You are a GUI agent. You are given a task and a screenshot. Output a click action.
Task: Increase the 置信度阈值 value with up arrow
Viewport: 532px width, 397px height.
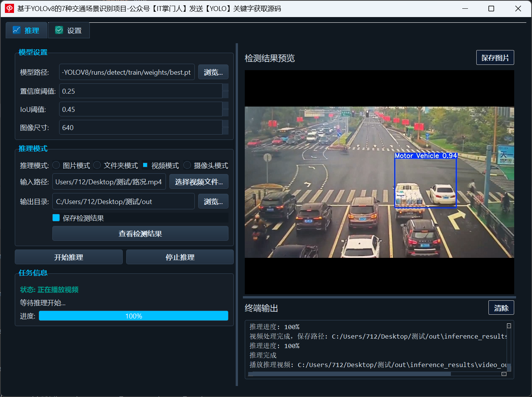point(225,87)
